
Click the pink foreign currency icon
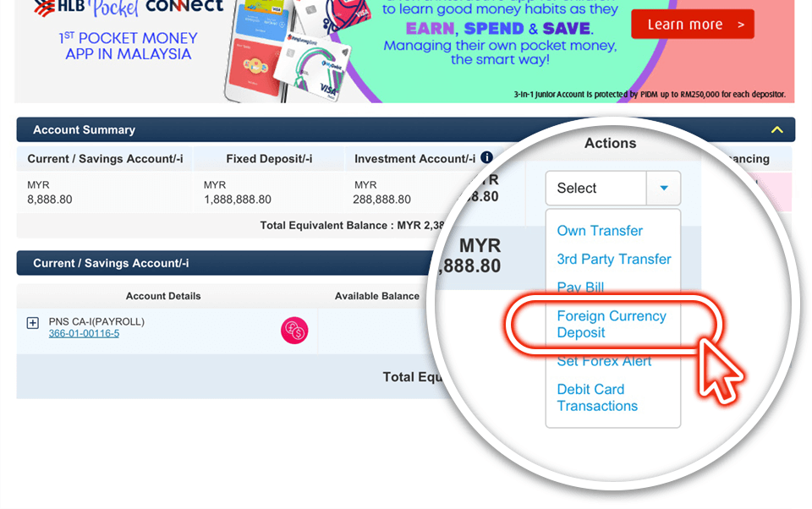294,331
